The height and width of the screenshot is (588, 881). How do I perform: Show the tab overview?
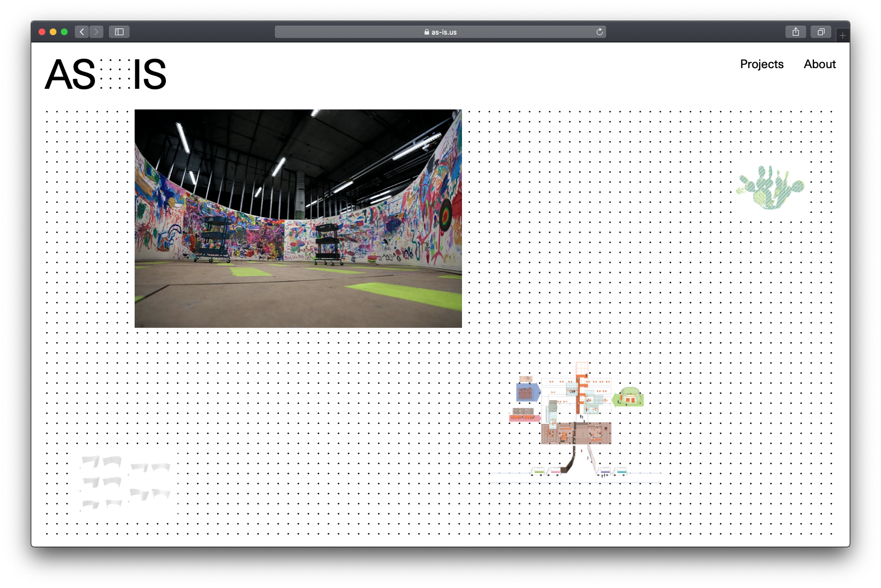pyautogui.click(x=821, y=32)
